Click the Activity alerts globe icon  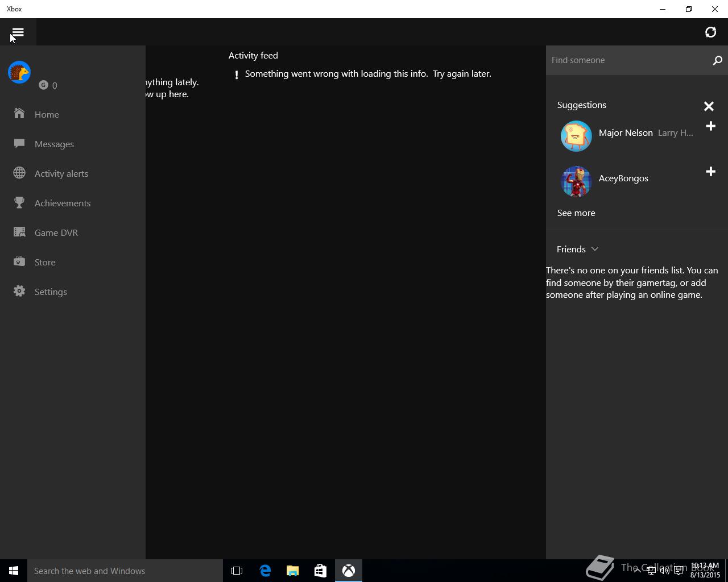point(19,173)
